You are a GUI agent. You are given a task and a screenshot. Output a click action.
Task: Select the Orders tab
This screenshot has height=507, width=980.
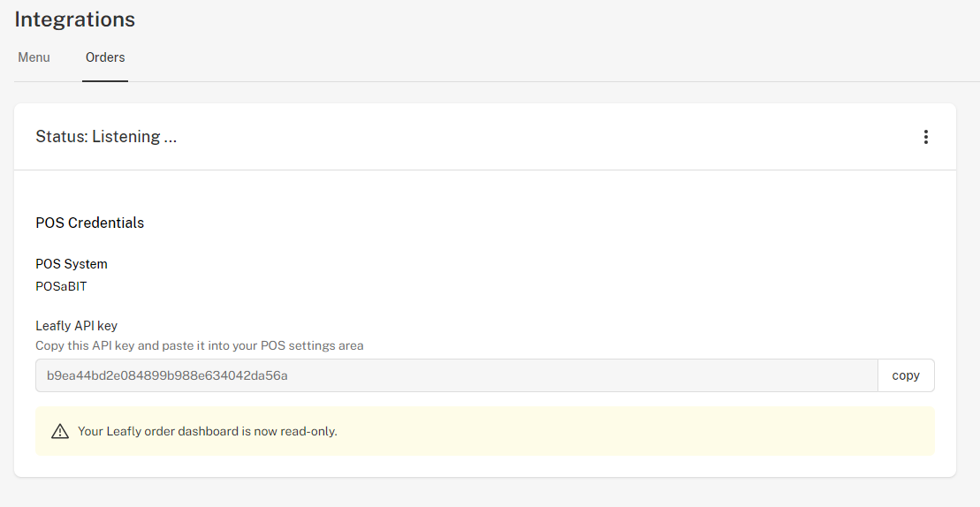coord(105,57)
